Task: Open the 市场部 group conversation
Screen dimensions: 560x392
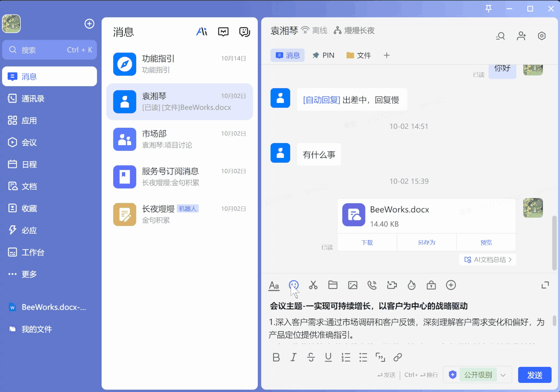Action: (x=180, y=139)
